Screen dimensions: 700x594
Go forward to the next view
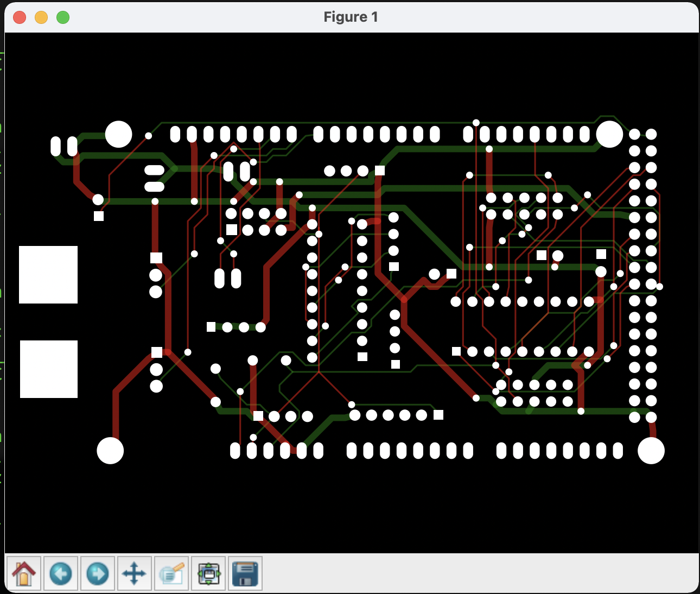click(x=98, y=573)
